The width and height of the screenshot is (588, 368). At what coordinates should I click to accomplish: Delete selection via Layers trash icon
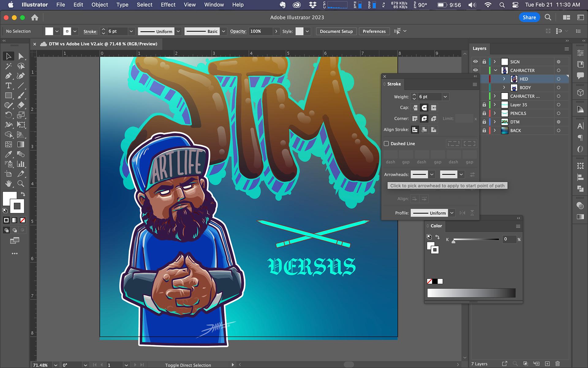[558, 364]
